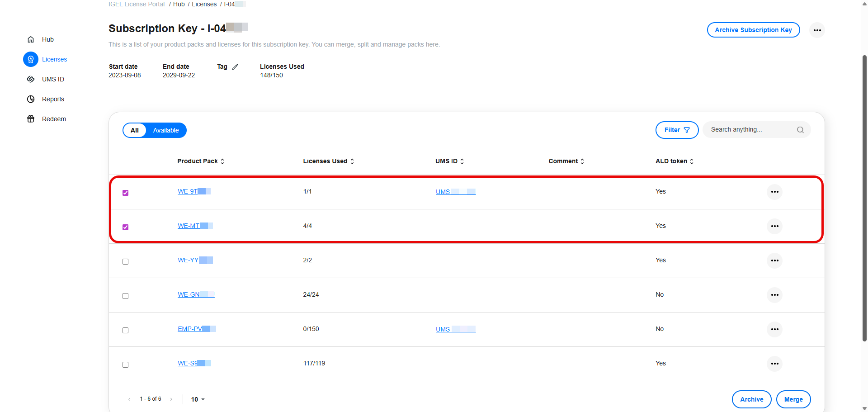Sort the table by Licenses Used
This screenshot has width=868, height=412.
click(353, 161)
